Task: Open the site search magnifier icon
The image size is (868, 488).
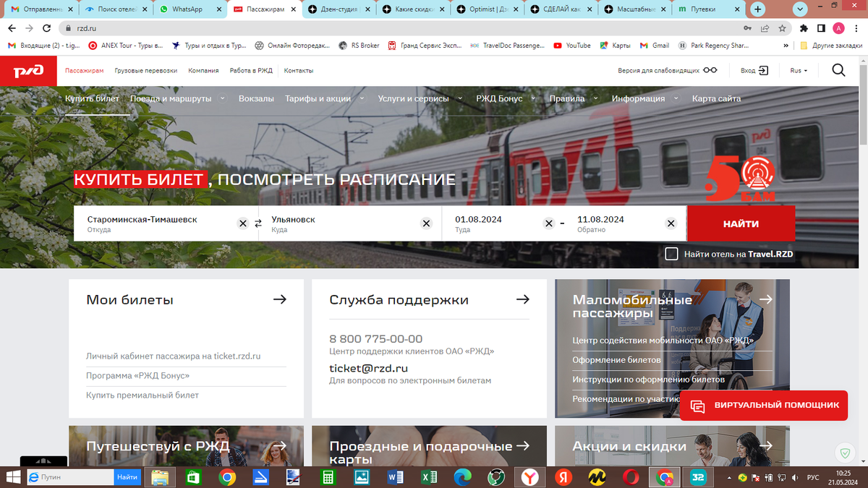Action: (838, 70)
